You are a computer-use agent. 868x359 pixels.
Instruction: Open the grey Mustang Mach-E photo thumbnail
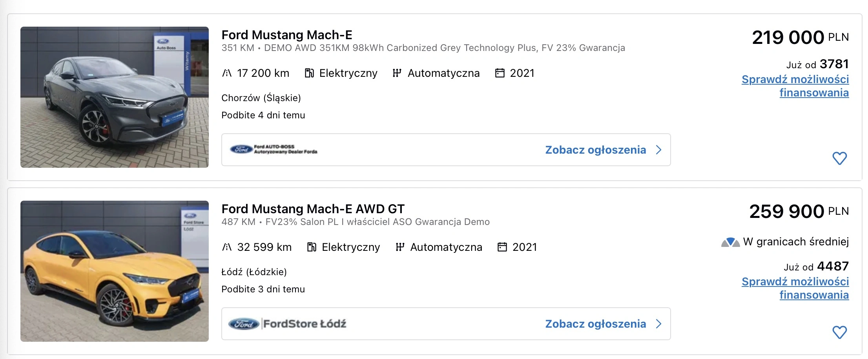pos(115,97)
